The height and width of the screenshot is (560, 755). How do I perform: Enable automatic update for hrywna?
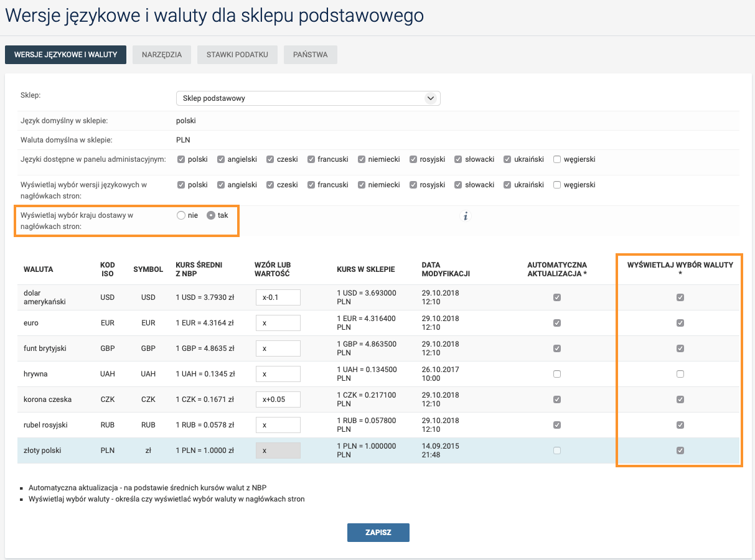557,374
